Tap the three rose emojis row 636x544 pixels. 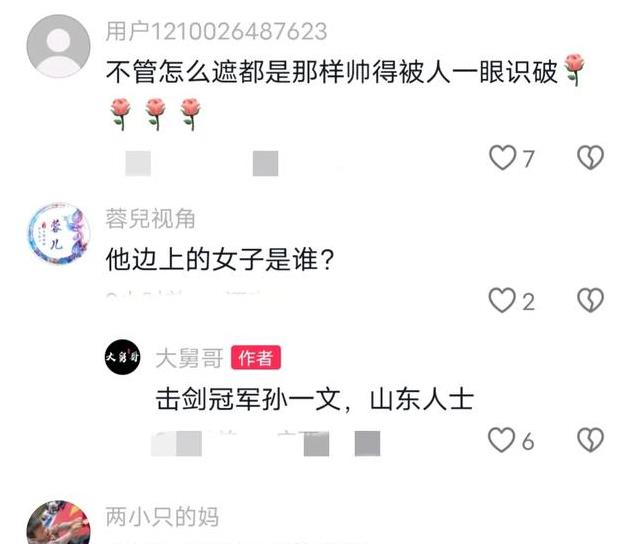point(156,114)
